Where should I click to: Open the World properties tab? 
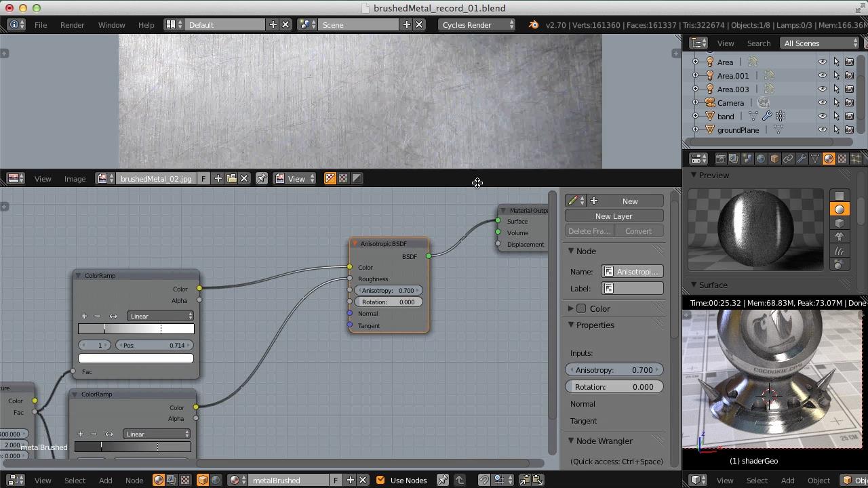coord(761,159)
